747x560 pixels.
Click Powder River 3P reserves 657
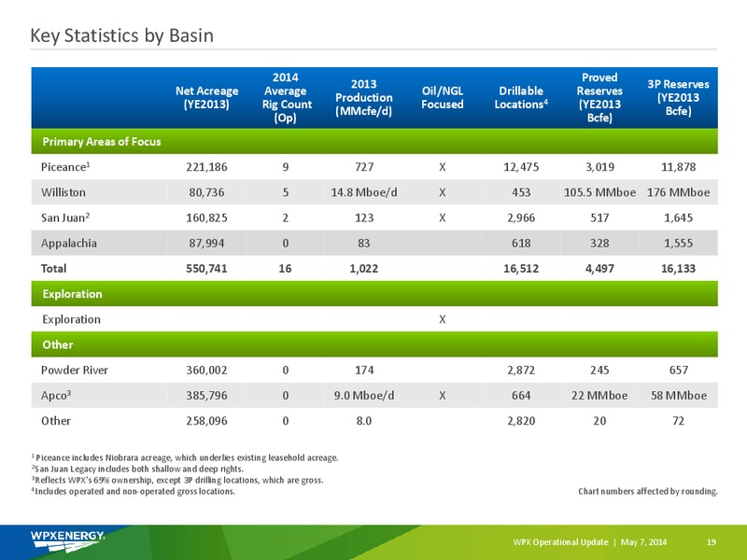point(679,370)
